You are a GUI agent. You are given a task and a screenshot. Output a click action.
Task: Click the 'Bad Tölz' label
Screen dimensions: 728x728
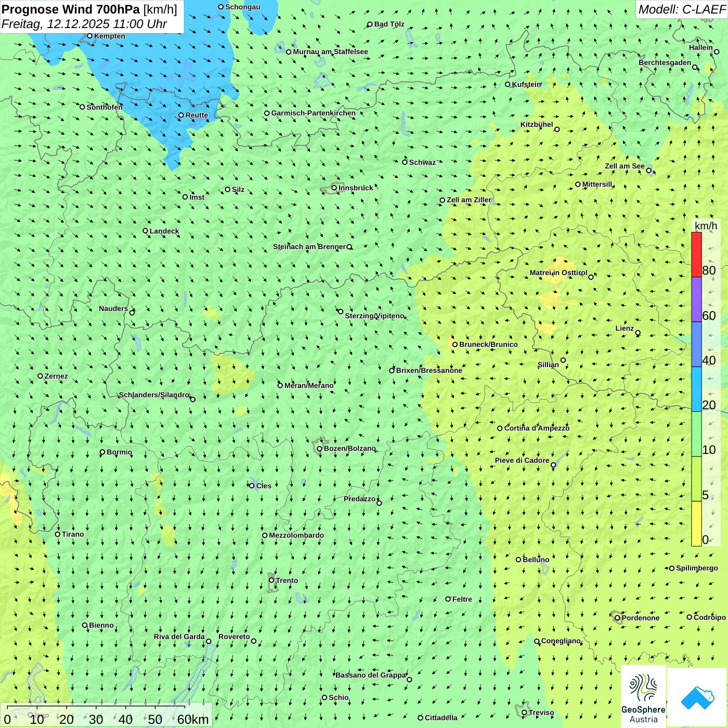tap(389, 24)
